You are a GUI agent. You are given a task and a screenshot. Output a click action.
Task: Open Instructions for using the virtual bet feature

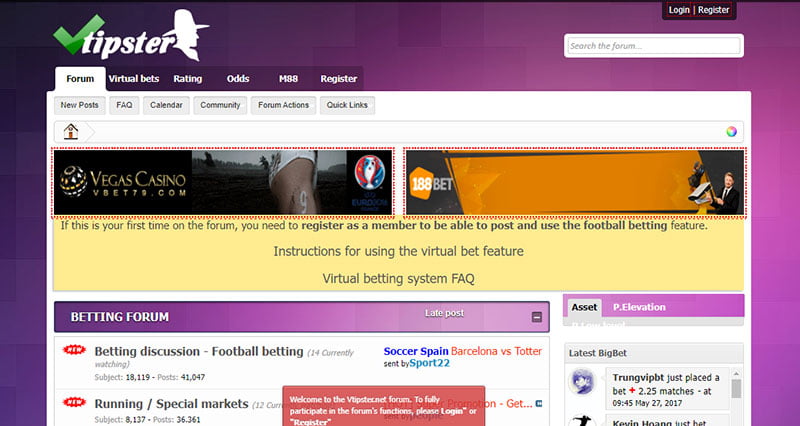398,252
